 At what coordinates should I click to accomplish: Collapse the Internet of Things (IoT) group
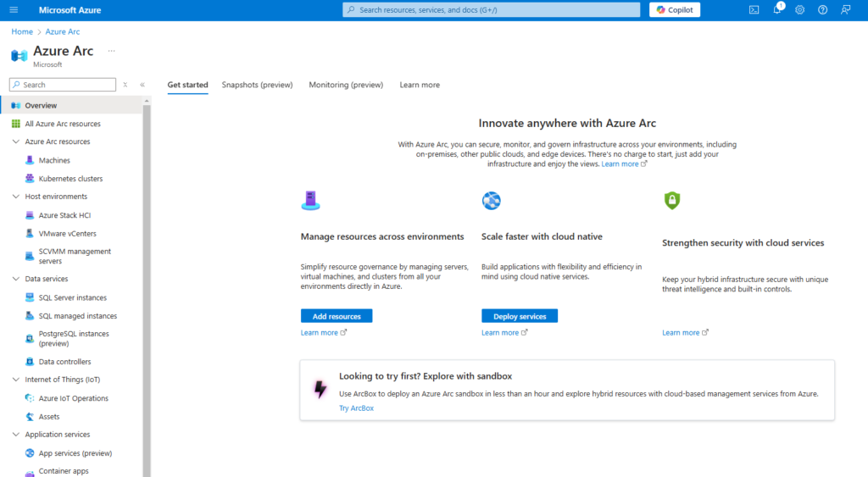(16, 380)
